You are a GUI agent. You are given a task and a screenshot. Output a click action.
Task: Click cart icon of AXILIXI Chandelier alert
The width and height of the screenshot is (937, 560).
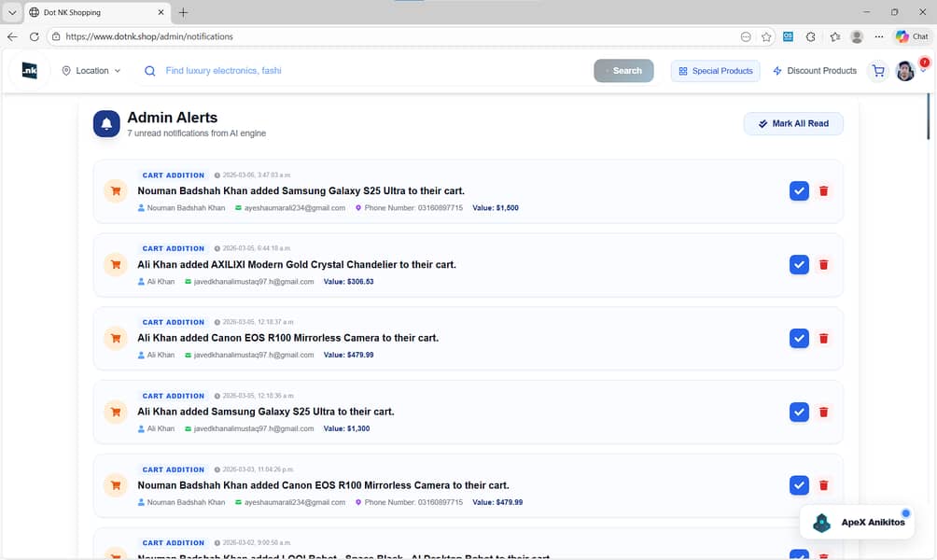point(116,265)
